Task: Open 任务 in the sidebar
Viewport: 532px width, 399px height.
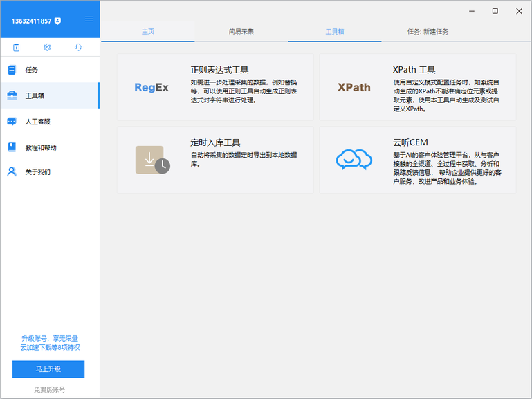Action: (32, 70)
